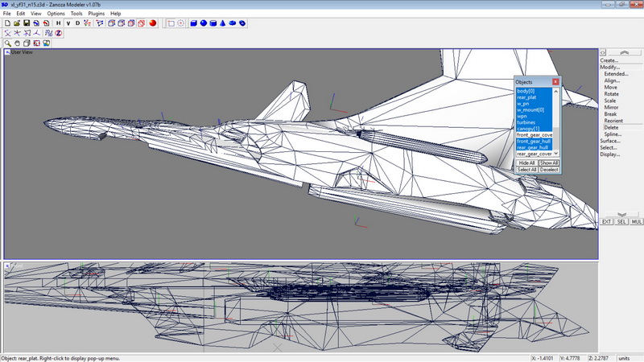Click the grey cube view rotate icon

pos(27,43)
